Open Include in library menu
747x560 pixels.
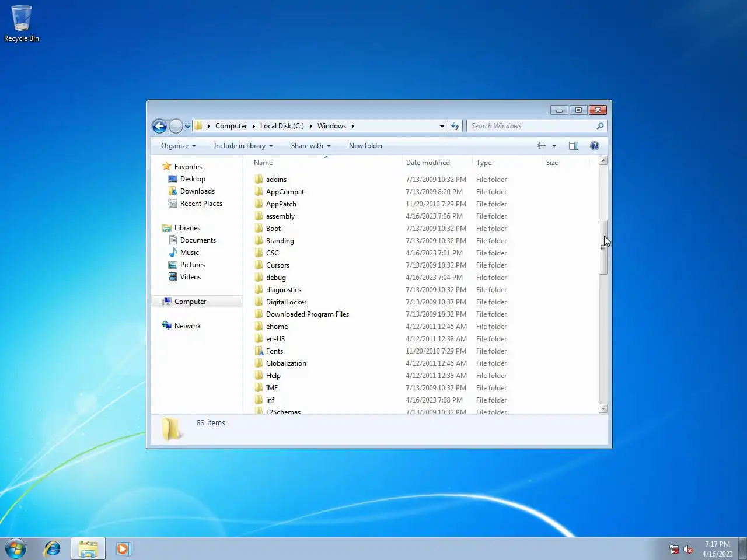(x=243, y=146)
